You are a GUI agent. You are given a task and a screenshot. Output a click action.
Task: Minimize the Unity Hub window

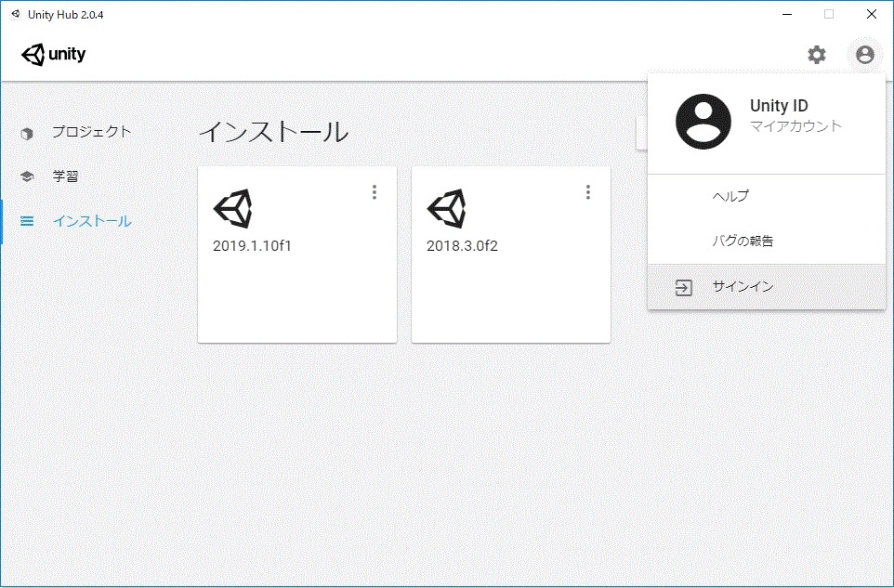(786, 14)
